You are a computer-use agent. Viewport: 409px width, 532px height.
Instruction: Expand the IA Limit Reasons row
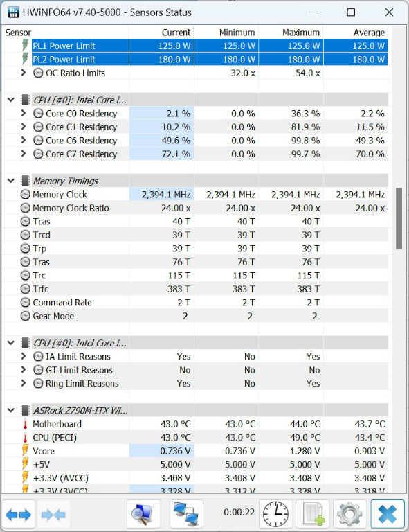24,356
